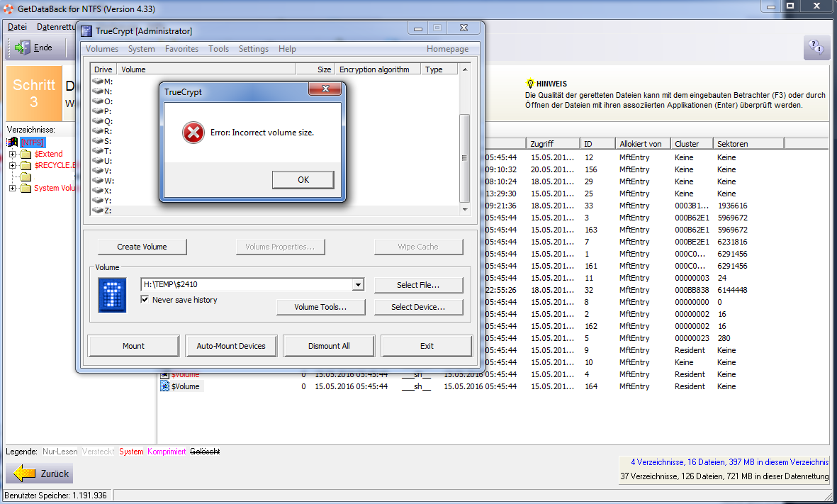This screenshot has width=837, height=504.
Task: Click the Select Device button
Action: (418, 307)
